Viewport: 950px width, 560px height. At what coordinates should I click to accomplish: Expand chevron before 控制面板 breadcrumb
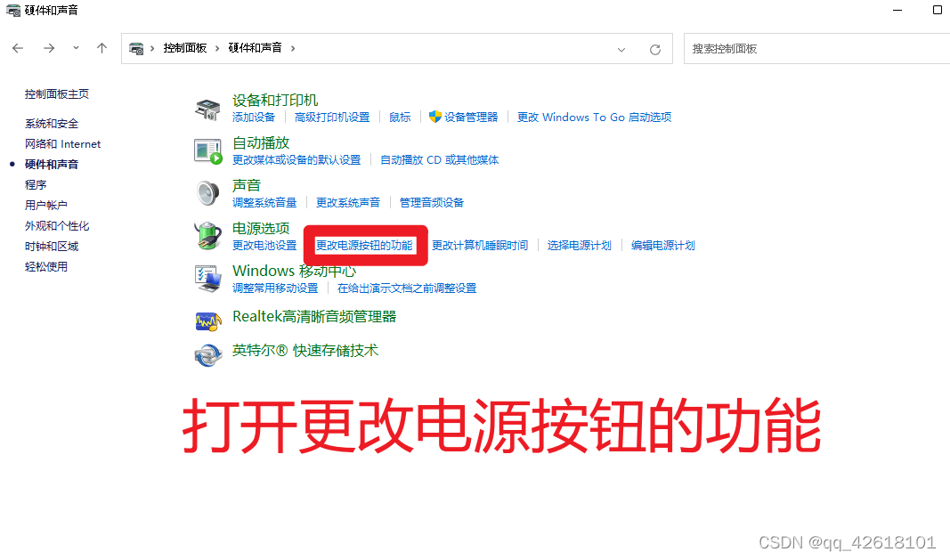(x=152, y=48)
